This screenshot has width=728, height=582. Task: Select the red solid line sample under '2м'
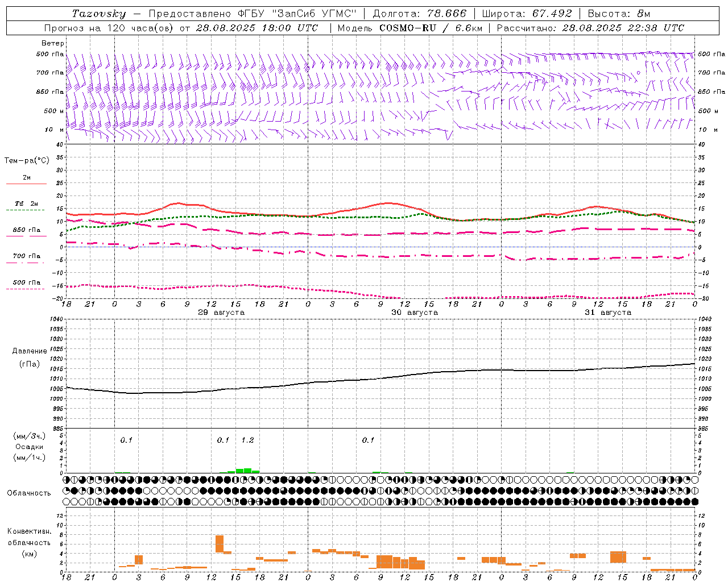(x=26, y=184)
